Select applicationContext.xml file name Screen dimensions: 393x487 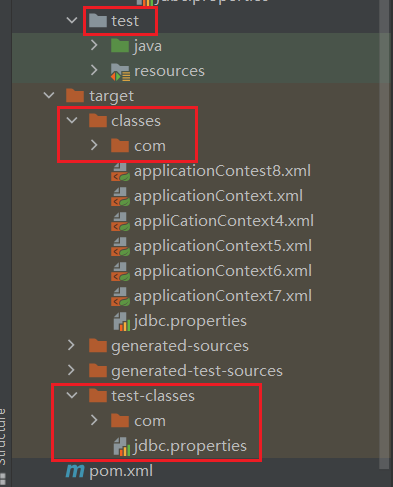[x=218, y=196]
